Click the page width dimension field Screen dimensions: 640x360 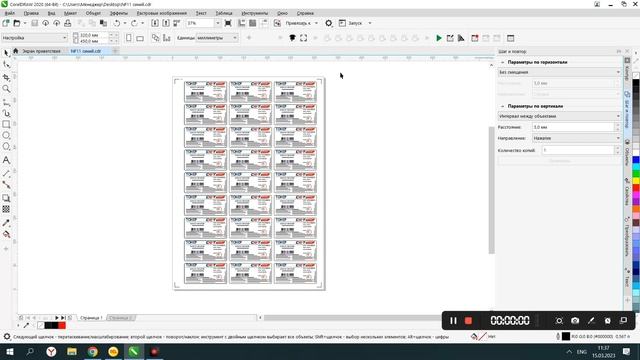pyautogui.click(x=93, y=35)
